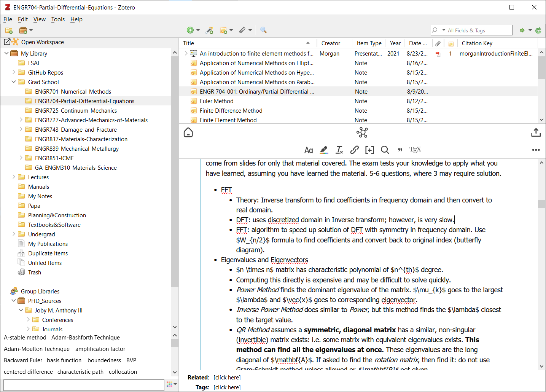Toggle the attachment column sort indicator
The width and height of the screenshot is (546, 392).
[438, 43]
